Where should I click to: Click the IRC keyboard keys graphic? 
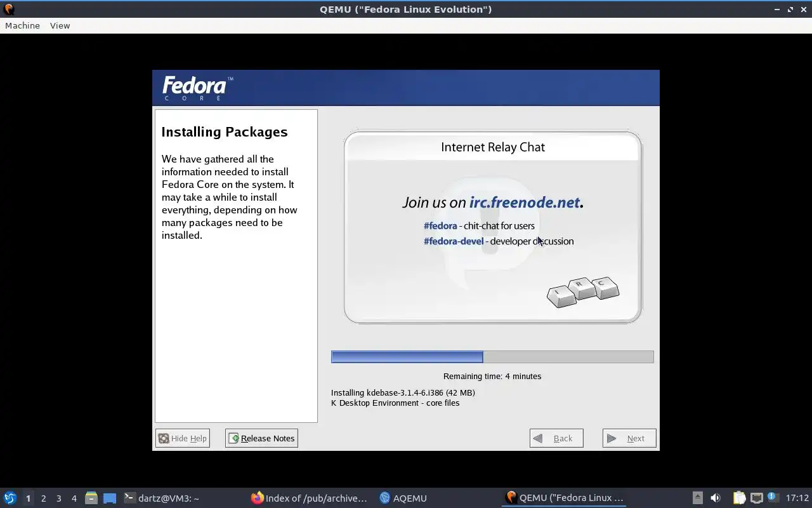coord(583,292)
